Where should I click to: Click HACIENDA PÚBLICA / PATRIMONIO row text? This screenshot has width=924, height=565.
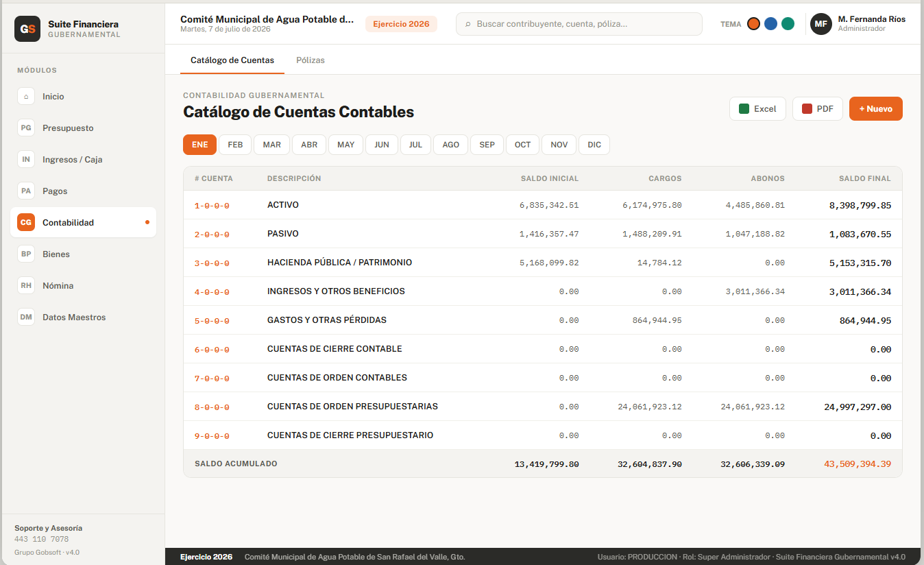339,263
